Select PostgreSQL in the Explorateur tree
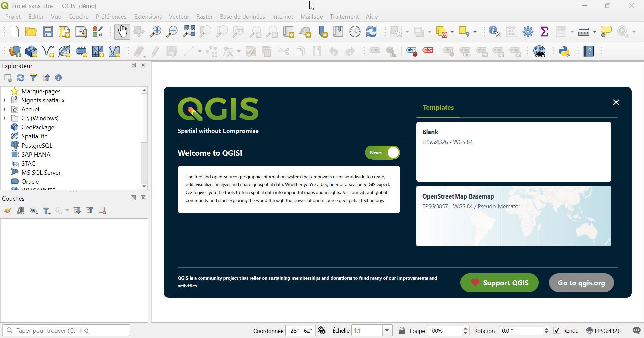The height and width of the screenshot is (338, 644). tap(37, 146)
